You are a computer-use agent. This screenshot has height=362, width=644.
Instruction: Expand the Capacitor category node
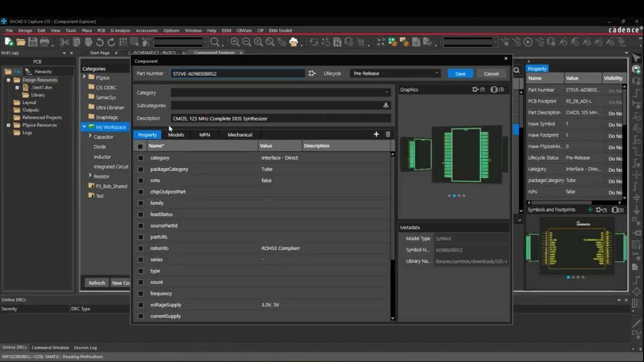pyautogui.click(x=90, y=136)
